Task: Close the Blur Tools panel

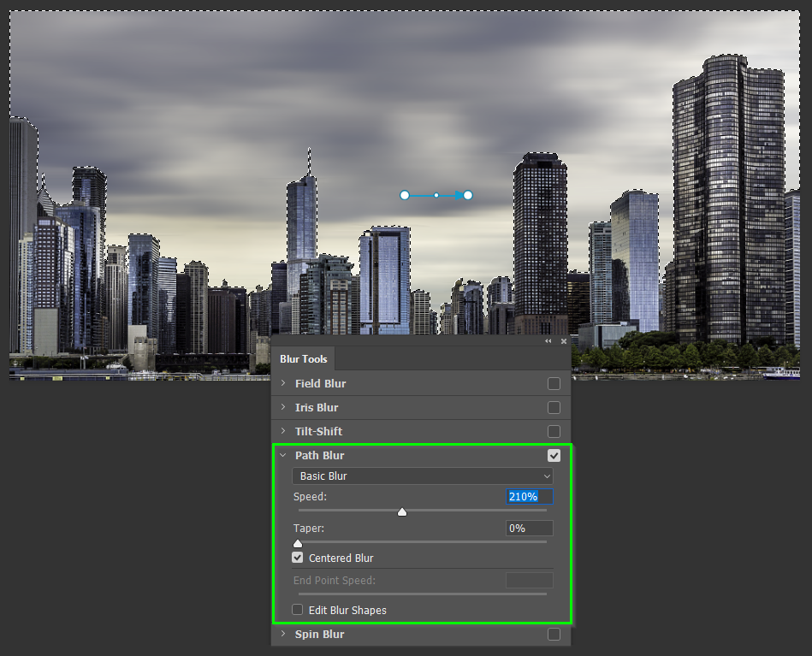Action: click(564, 341)
